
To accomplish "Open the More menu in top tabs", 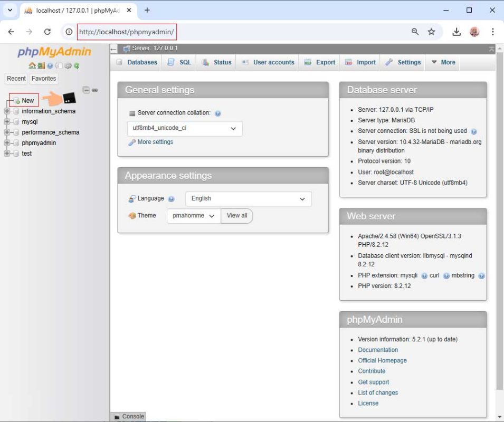I will tap(443, 62).
